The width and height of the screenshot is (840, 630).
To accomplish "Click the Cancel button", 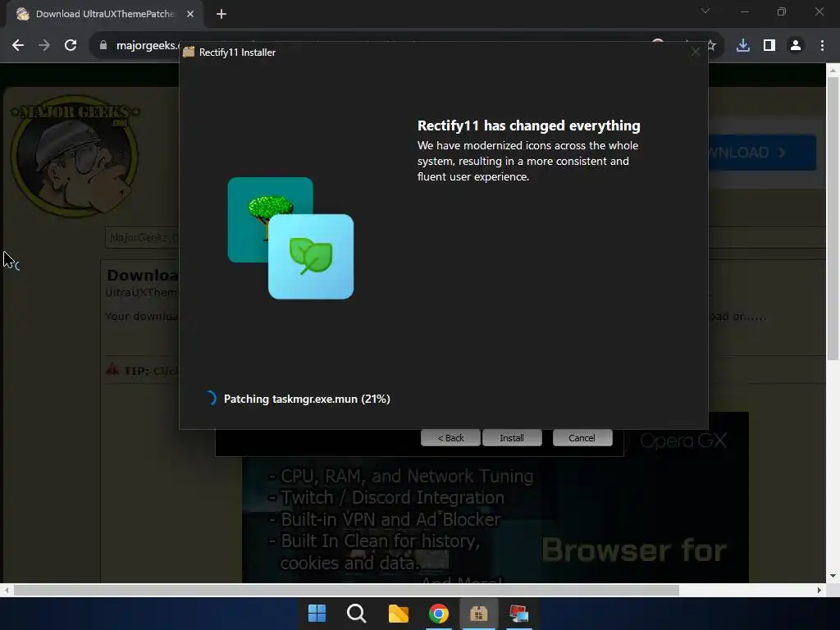I will pyautogui.click(x=582, y=438).
